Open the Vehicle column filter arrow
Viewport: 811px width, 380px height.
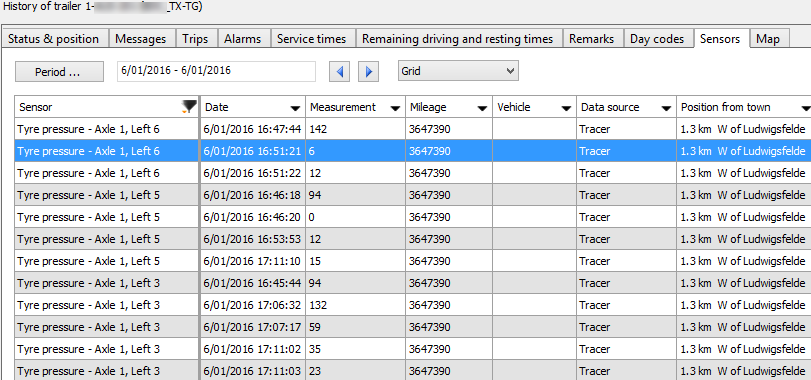click(566, 108)
